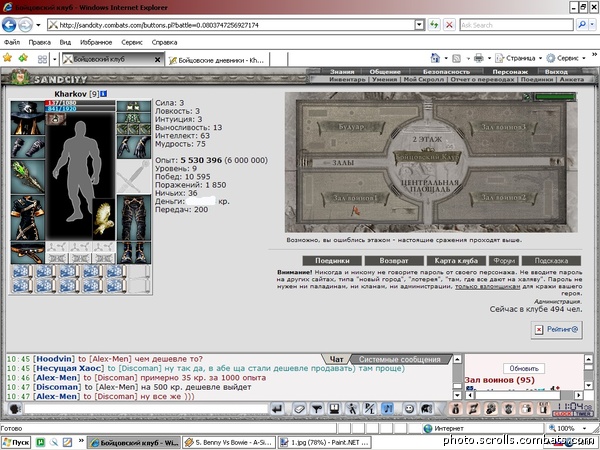600x450 pixels.
Task: Enter the Будуар room on the map
Action: [x=351, y=127]
